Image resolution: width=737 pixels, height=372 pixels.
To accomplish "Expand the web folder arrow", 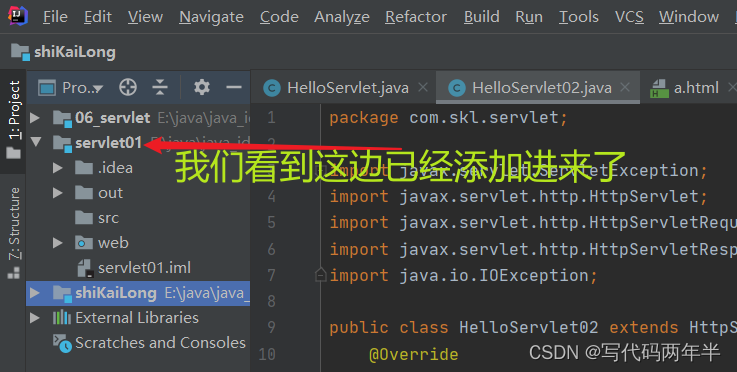I will click(x=58, y=243).
